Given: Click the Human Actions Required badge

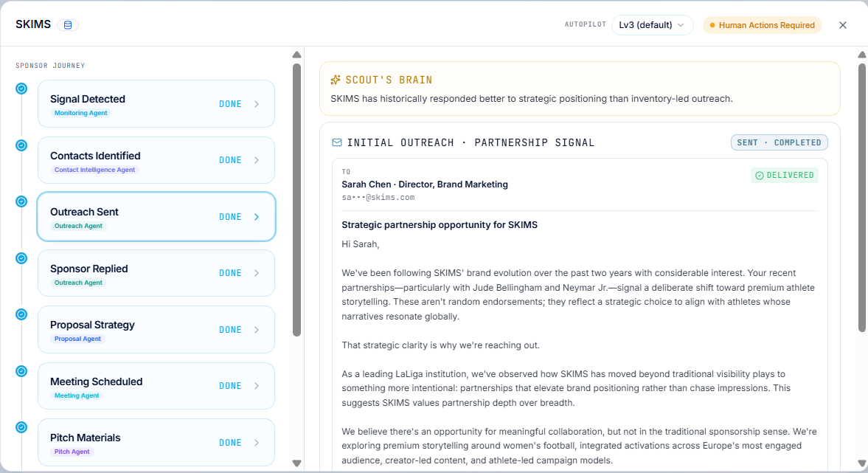Looking at the screenshot, I should [x=763, y=25].
